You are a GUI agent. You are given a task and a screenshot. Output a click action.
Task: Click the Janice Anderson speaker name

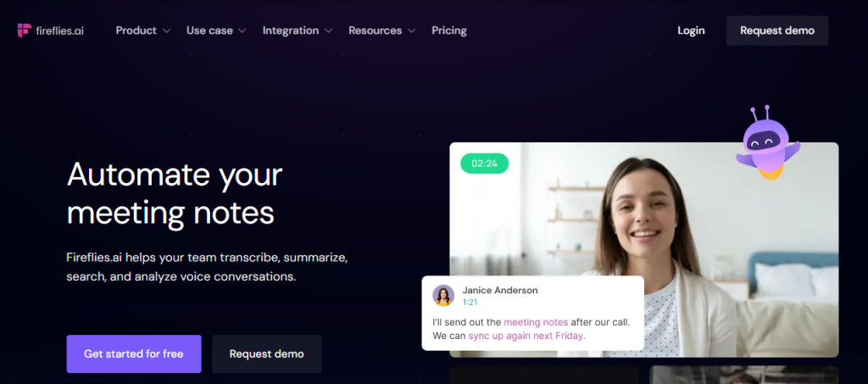(499, 290)
